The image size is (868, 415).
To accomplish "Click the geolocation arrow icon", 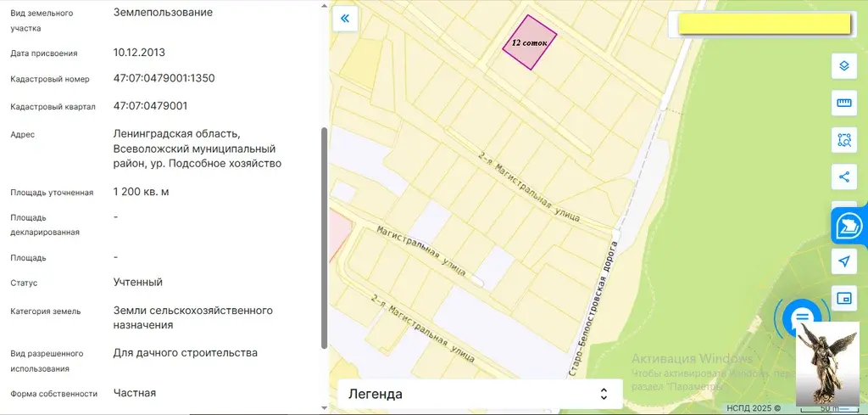I will pos(843,261).
